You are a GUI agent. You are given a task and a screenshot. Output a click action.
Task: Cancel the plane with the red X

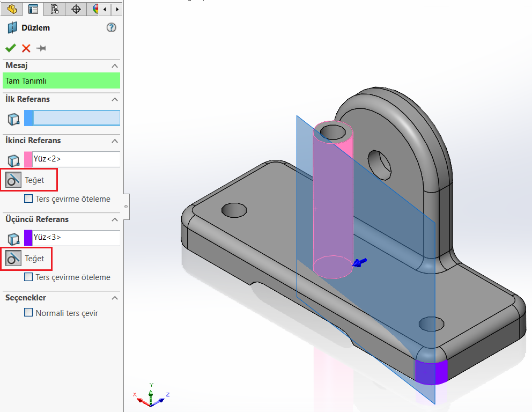(26, 48)
